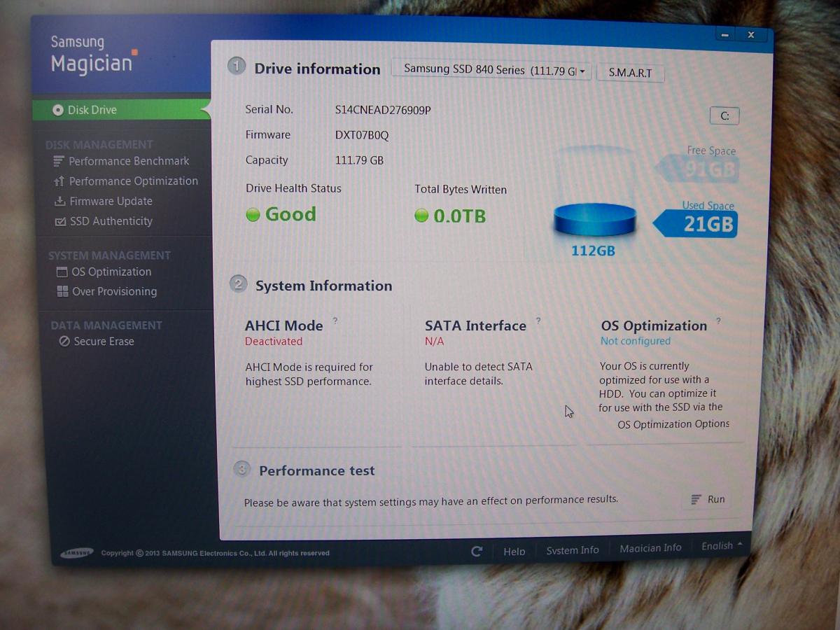840x630 pixels.
Task: Open the S.M.A.R.T details button
Action: tap(630, 72)
